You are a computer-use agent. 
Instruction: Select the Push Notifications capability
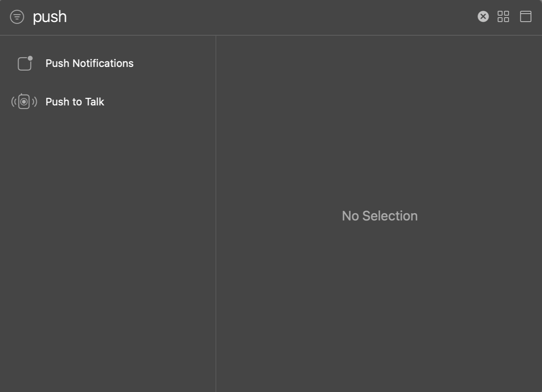89,63
